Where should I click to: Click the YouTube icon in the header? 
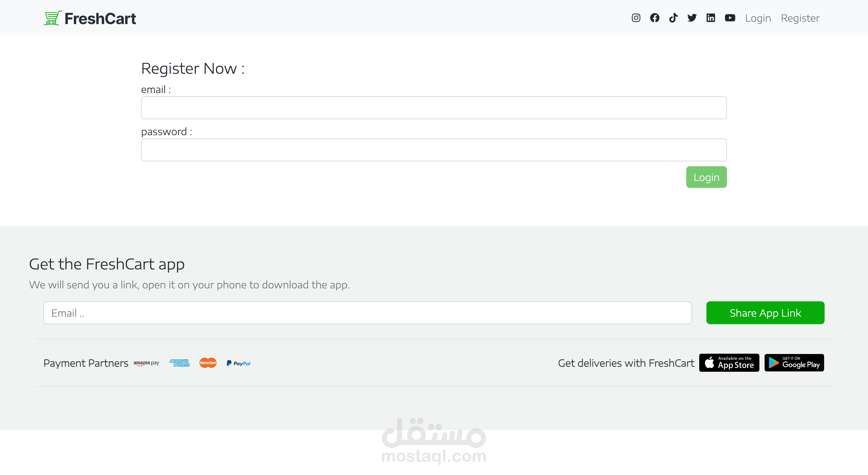point(730,18)
